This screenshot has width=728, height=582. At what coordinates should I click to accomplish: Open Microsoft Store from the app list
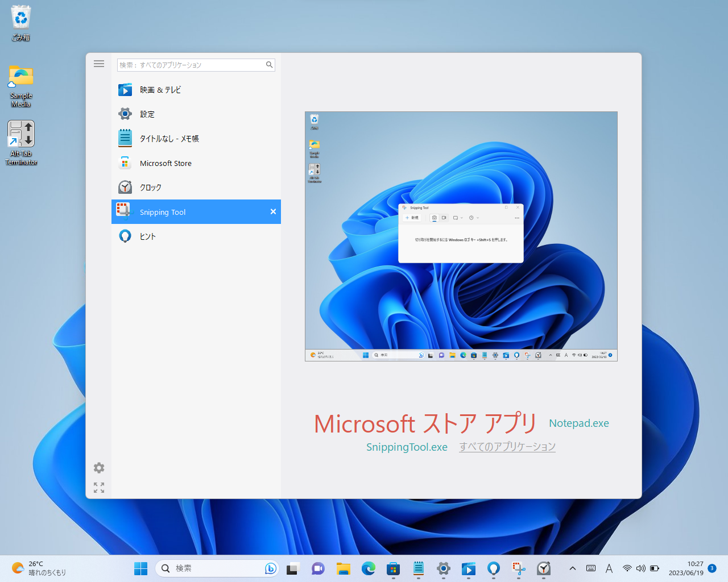[166, 163]
